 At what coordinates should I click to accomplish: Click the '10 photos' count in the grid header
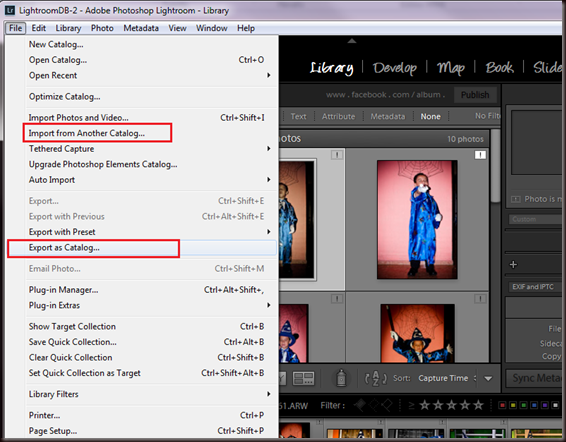(465, 139)
